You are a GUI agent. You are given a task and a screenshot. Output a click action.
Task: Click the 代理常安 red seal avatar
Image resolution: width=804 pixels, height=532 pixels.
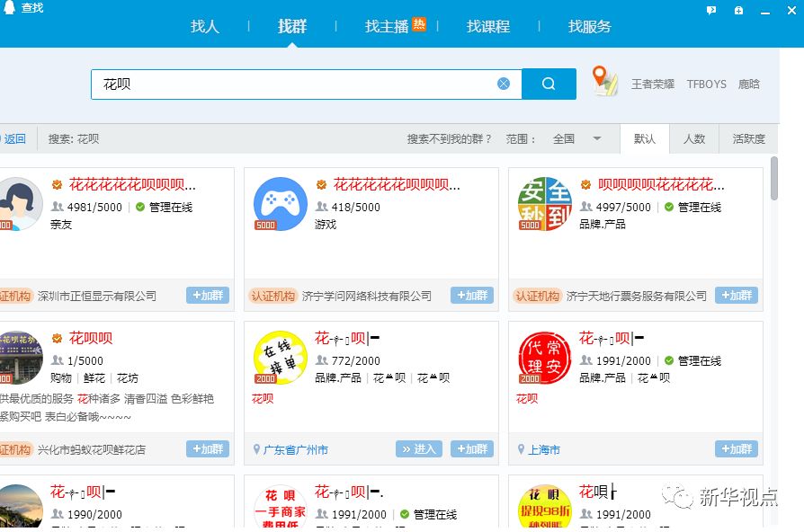544,358
